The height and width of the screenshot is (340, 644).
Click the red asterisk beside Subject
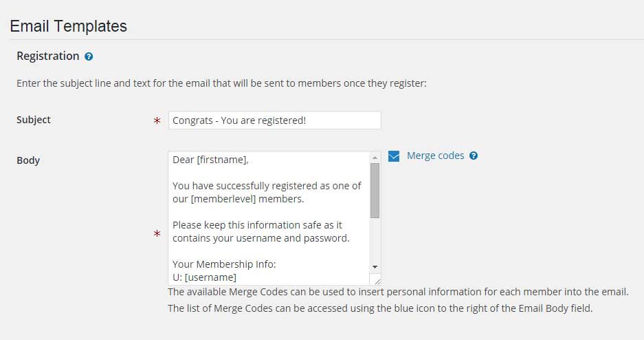[x=157, y=120]
